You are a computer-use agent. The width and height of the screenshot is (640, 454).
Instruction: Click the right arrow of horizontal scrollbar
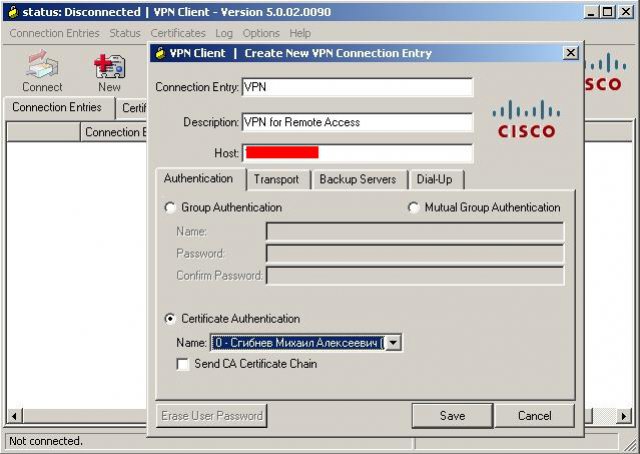point(624,416)
